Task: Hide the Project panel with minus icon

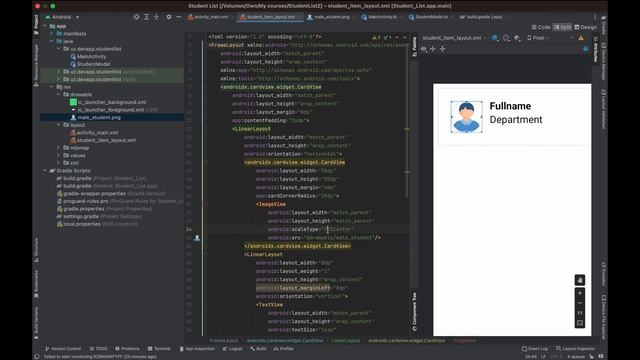Action: [178, 17]
